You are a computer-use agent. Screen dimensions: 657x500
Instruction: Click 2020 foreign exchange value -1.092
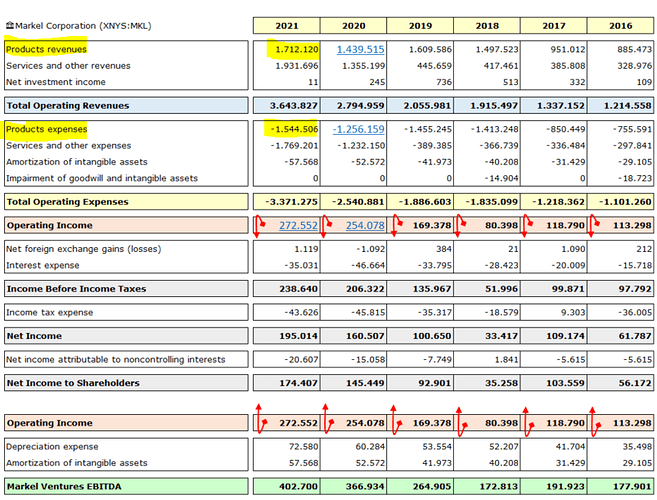click(x=370, y=249)
